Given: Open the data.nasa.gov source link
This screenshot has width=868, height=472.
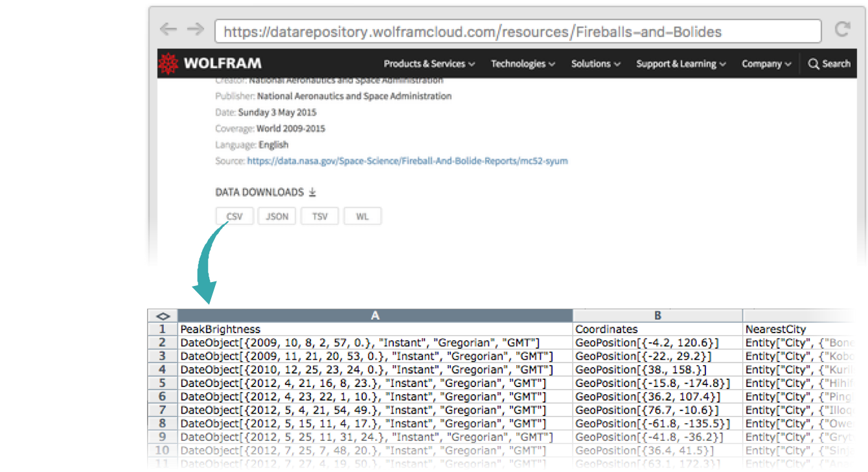Looking at the screenshot, I should pyautogui.click(x=407, y=161).
